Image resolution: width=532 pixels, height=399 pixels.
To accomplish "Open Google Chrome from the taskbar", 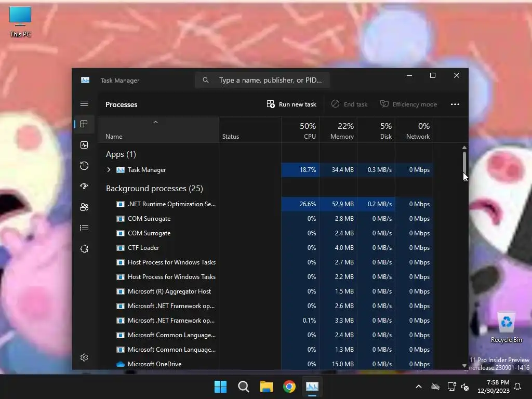I will tap(289, 387).
